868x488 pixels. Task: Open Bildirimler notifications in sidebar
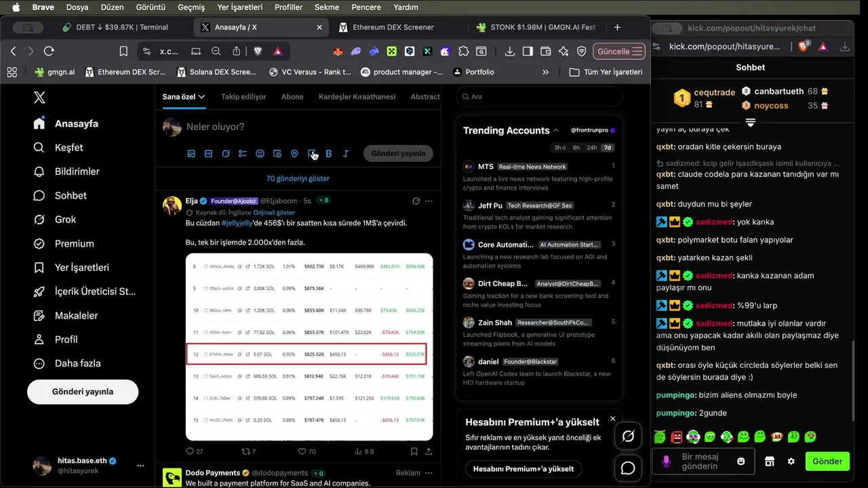point(66,171)
